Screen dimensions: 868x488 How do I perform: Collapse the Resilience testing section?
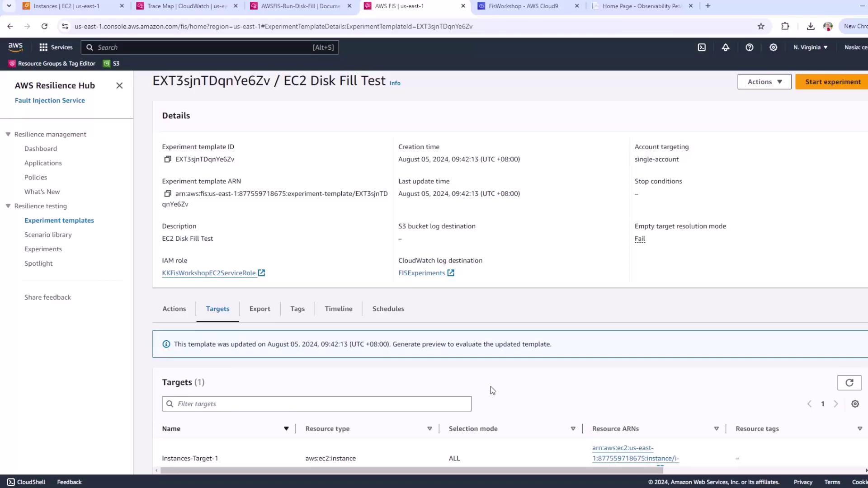[8, 206]
